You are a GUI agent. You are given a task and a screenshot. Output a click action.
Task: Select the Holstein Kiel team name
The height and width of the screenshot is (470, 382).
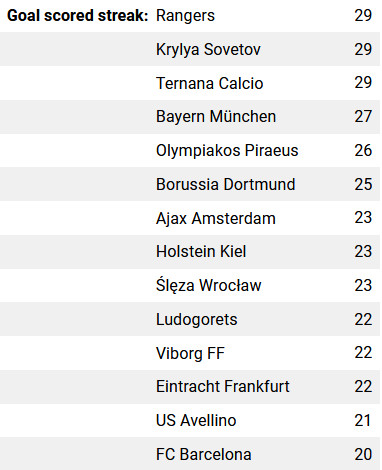201,251
